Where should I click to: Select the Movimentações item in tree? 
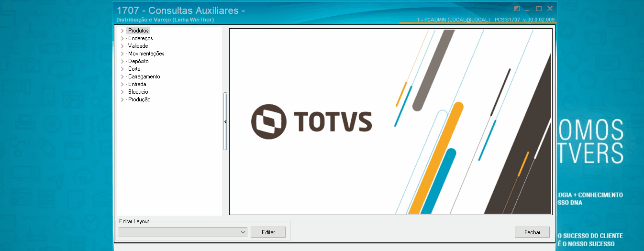click(146, 54)
